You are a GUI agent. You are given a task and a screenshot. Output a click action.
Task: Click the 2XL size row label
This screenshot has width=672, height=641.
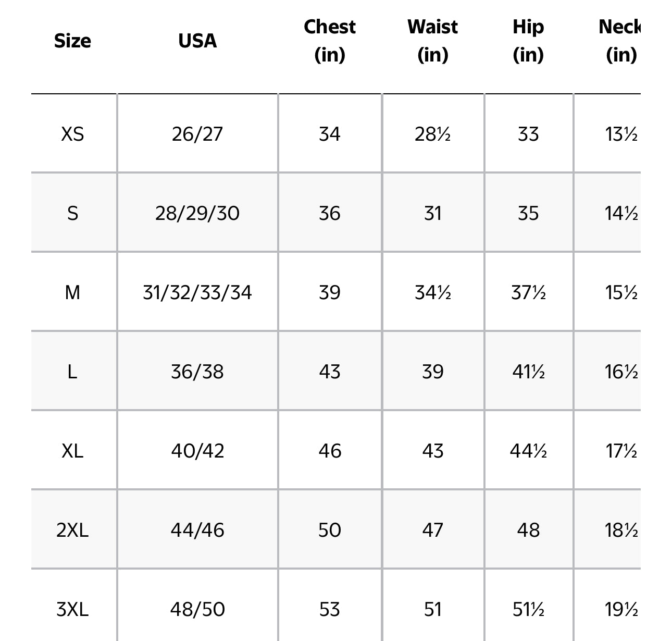(x=72, y=530)
